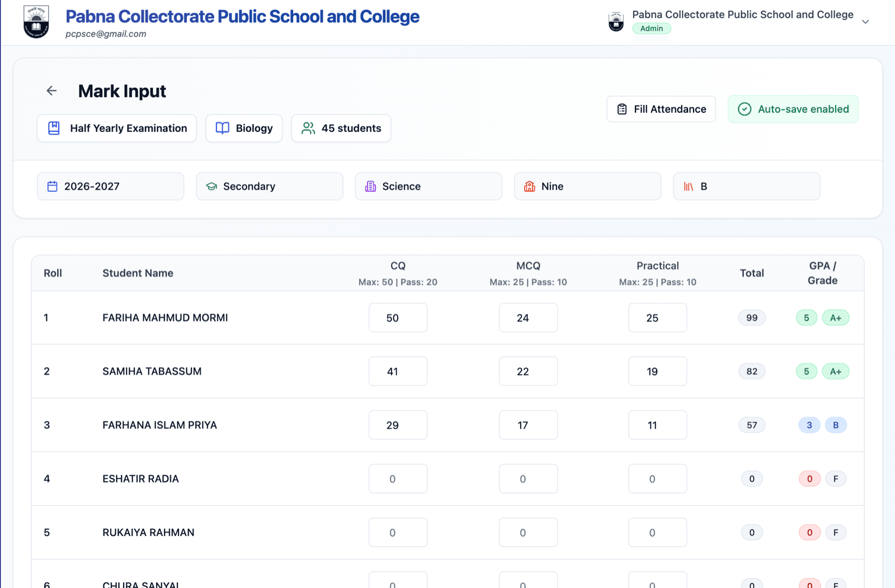
Task: Click the books icon beside section B
Action: point(689,186)
